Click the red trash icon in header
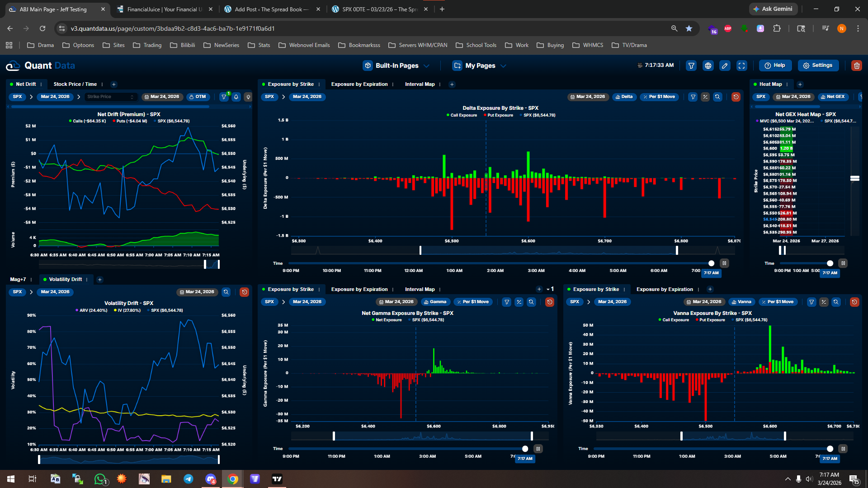This screenshot has width=868, height=488. coord(856,66)
